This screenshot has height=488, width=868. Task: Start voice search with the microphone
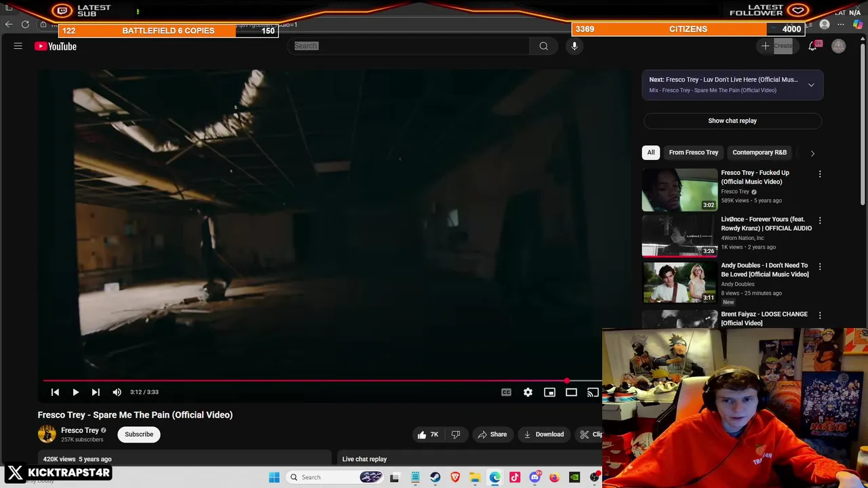pos(574,46)
